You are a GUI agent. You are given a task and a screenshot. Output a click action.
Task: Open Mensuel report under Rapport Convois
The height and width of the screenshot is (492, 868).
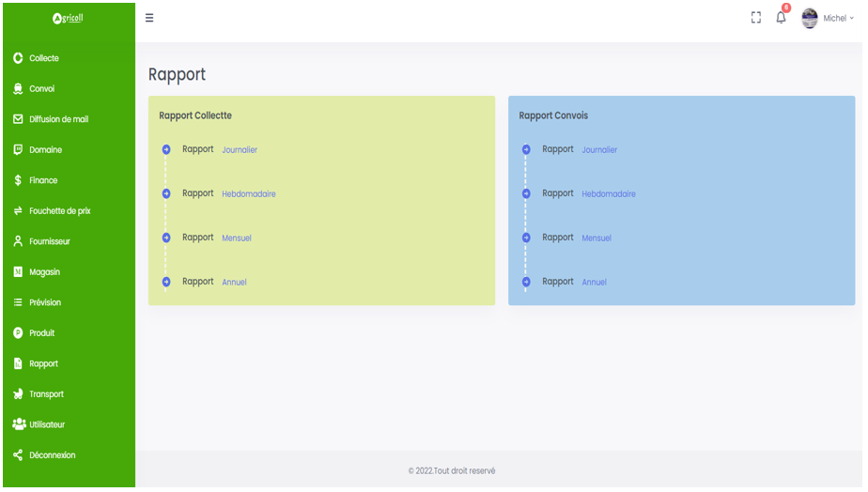point(597,238)
